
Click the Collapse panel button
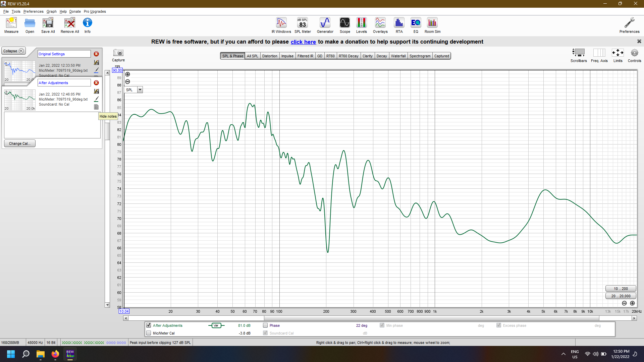point(13,50)
